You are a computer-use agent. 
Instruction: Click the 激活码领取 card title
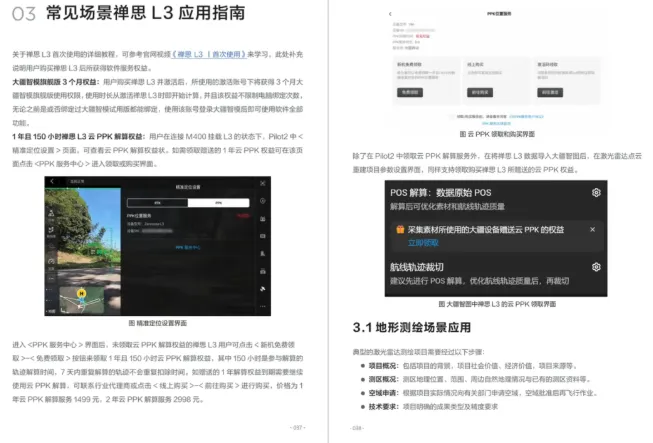pyautogui.click(x=548, y=65)
